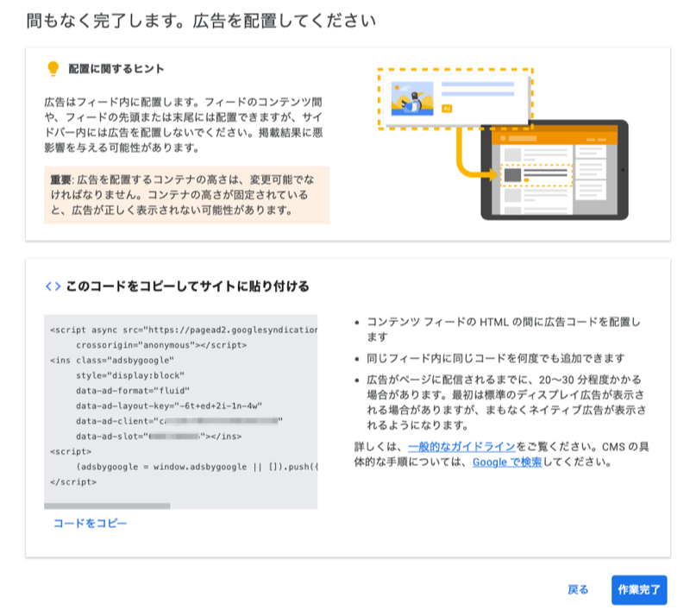Click the horizontal scrollbar in code box
690x616 pixels.
[x=107, y=506]
